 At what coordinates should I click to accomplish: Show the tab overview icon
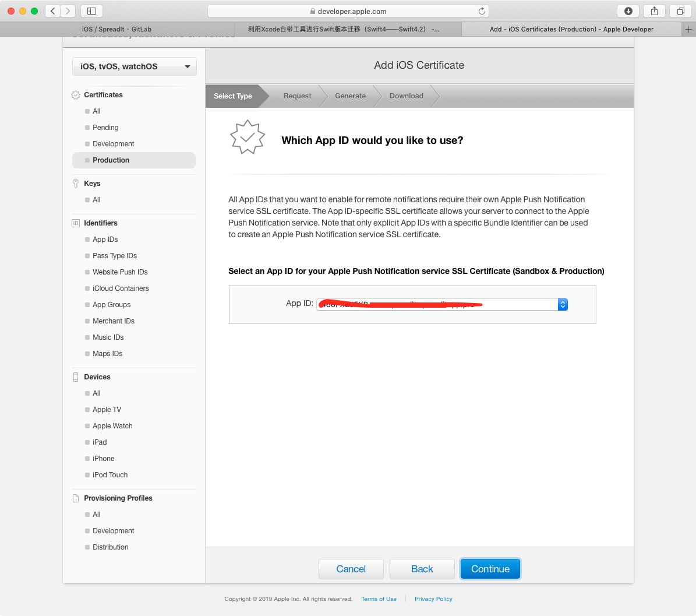click(x=680, y=11)
